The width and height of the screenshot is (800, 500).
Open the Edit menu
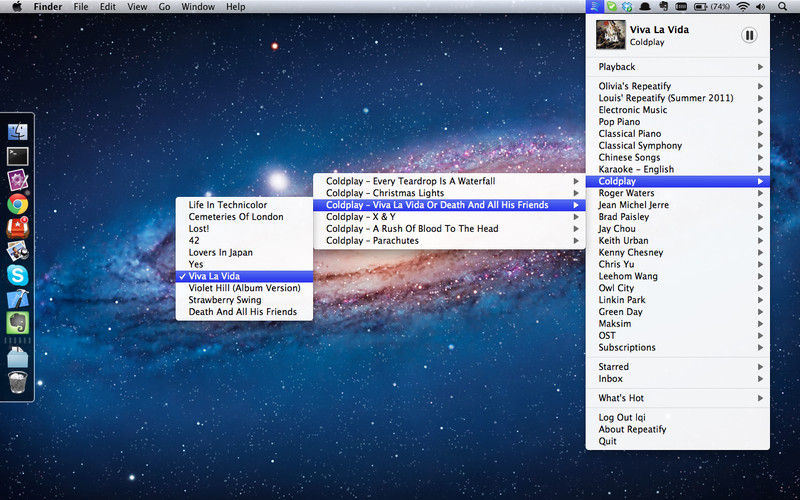pos(108,7)
